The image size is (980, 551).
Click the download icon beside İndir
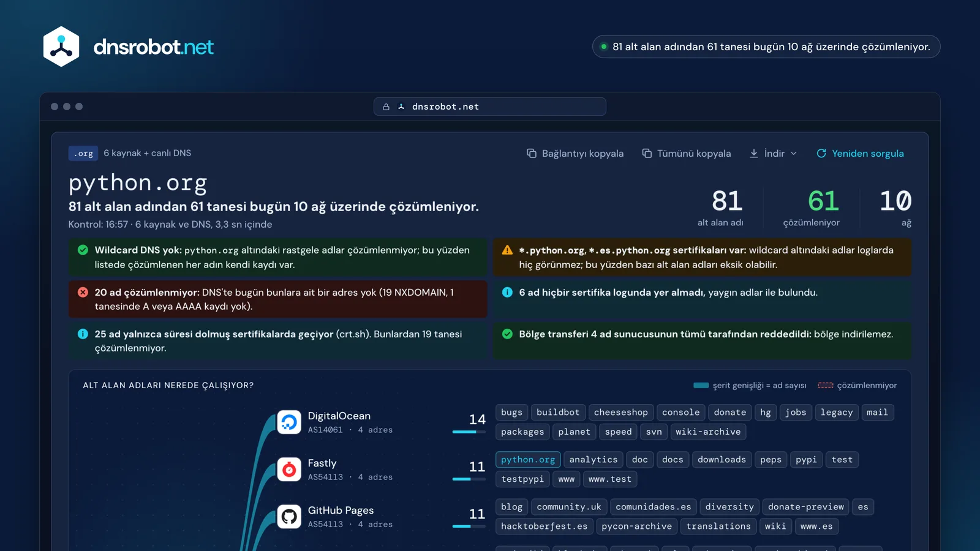[x=754, y=153]
